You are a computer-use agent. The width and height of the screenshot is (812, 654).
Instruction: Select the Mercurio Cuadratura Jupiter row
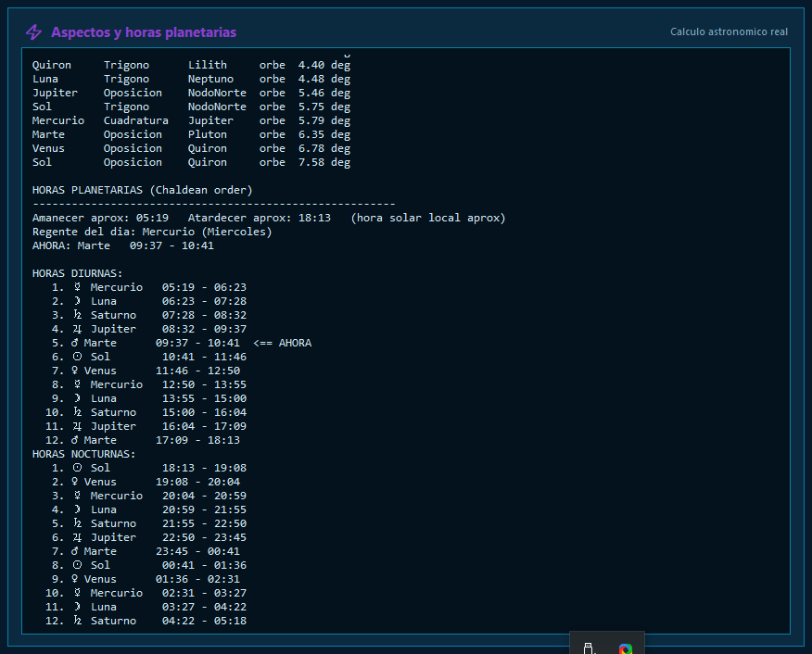point(191,120)
